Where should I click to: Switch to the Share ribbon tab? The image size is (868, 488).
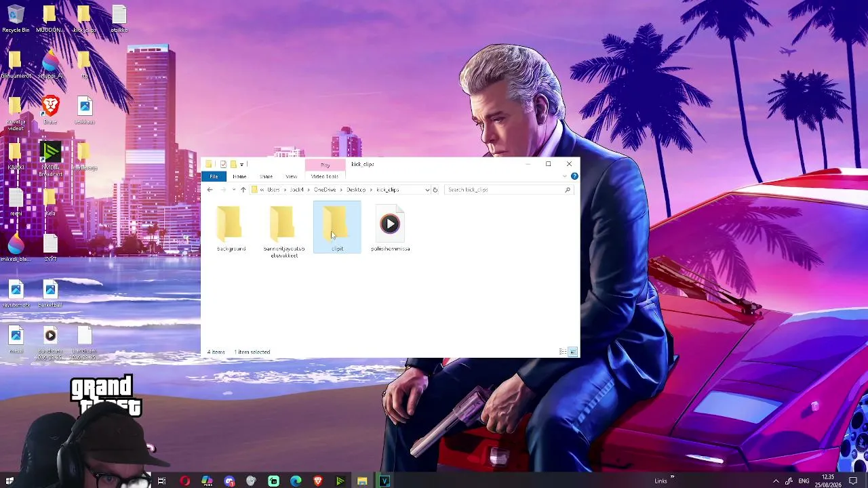[x=266, y=176]
